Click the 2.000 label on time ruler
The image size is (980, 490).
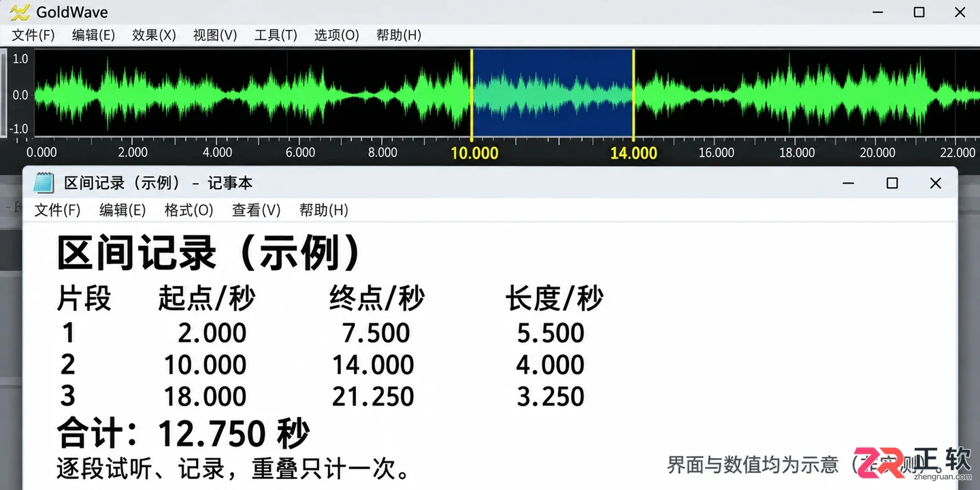(133, 152)
